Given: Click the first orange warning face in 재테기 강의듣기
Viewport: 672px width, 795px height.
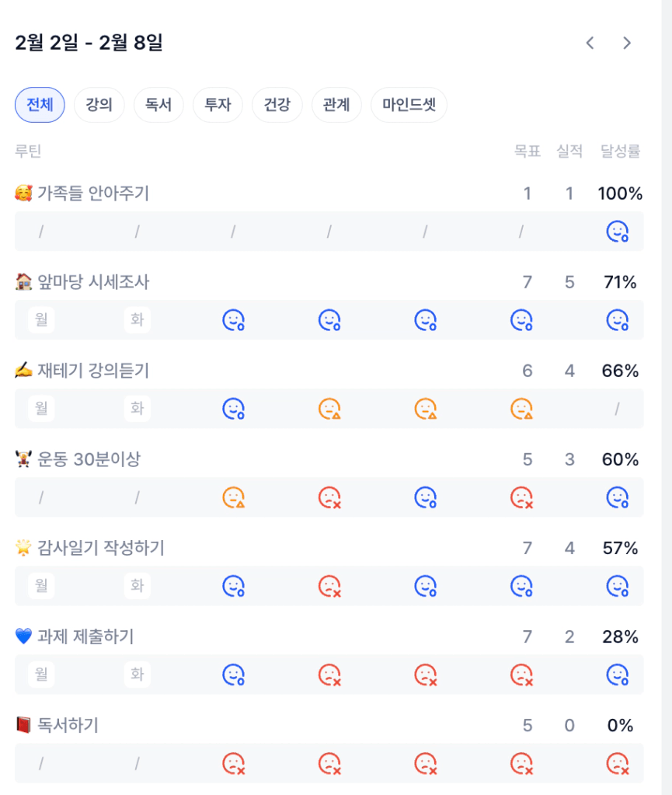Looking at the screenshot, I should click(x=330, y=408).
